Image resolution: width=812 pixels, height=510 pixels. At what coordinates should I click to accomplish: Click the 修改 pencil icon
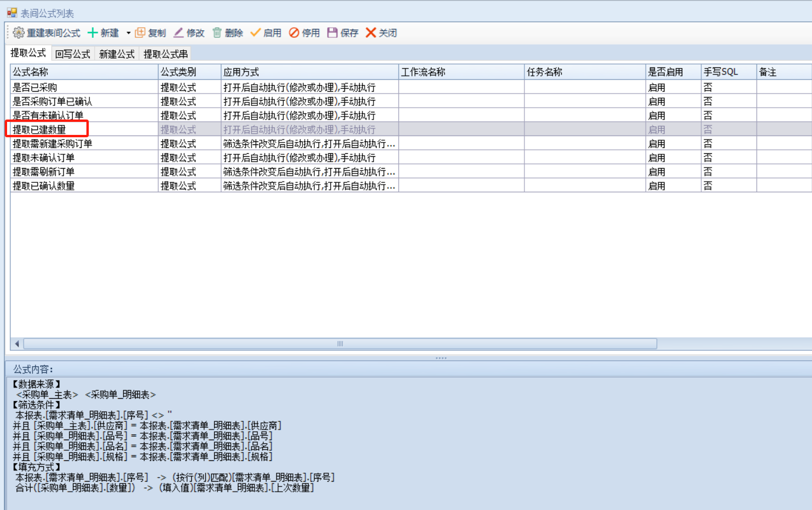178,33
